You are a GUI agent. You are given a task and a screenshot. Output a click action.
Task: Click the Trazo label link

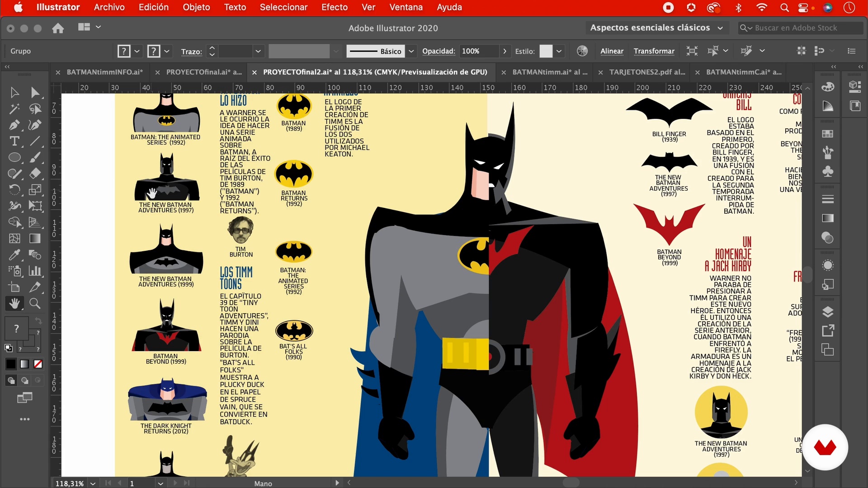(x=191, y=52)
